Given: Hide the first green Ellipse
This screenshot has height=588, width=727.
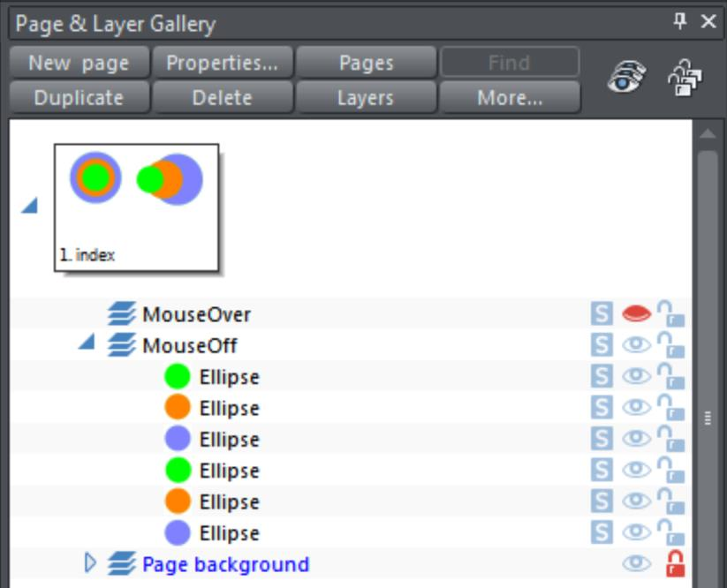Looking at the screenshot, I should [636, 376].
